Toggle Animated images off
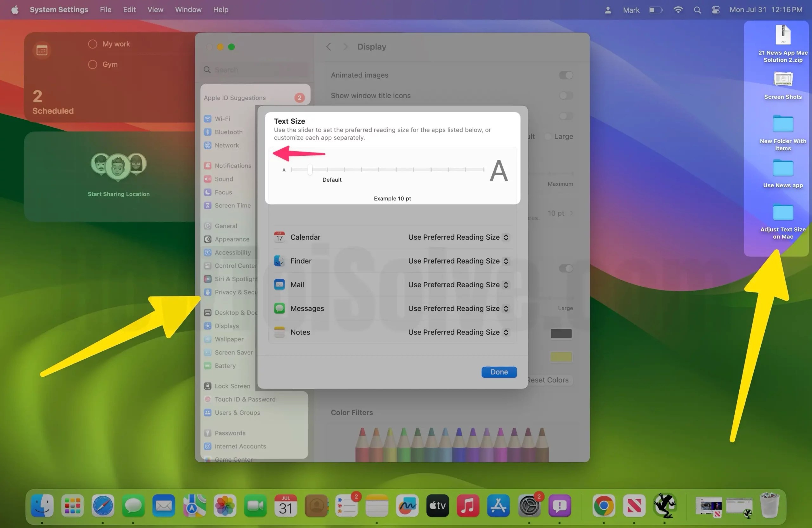The width and height of the screenshot is (812, 528). point(565,75)
